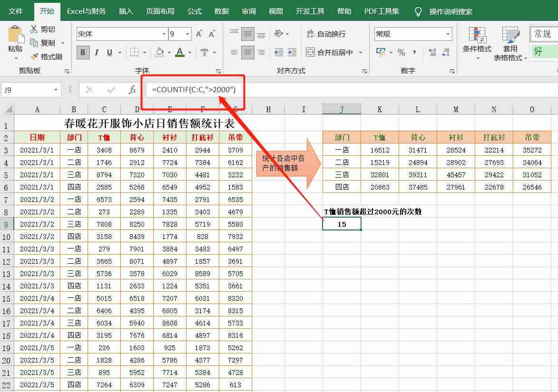Image resolution: width=558 pixels, height=392 pixels.
Task: Click the Paste clipboard icon
Action: (15, 34)
